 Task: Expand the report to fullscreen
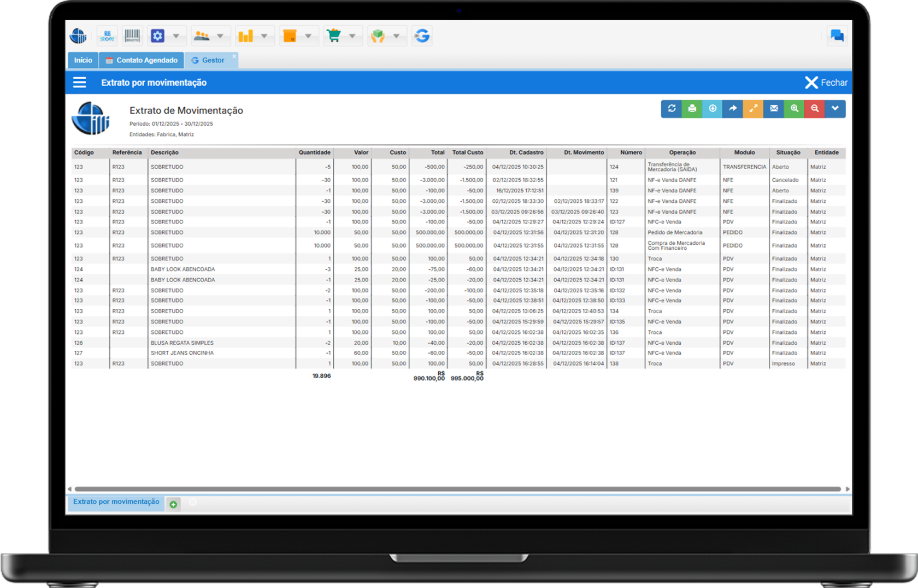pyautogui.click(x=753, y=109)
